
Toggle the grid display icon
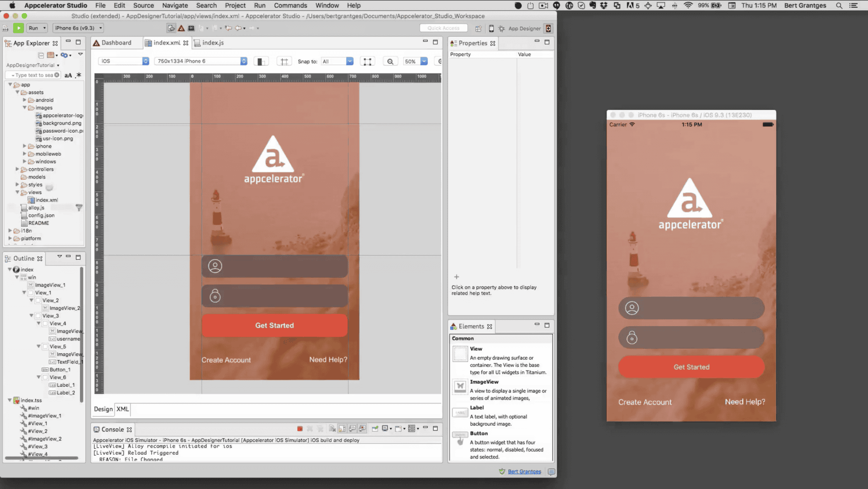pyautogui.click(x=284, y=61)
